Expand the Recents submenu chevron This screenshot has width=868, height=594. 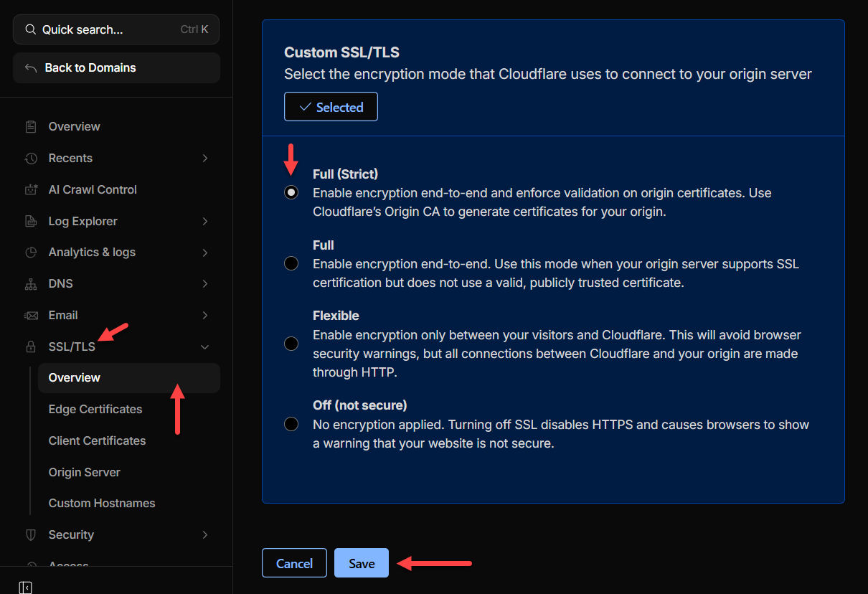[x=205, y=159]
